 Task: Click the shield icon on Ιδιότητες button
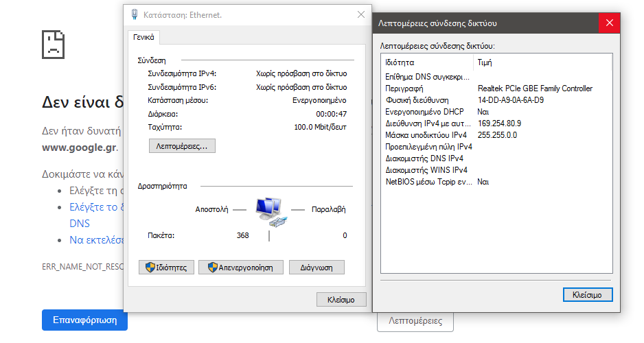tap(150, 268)
